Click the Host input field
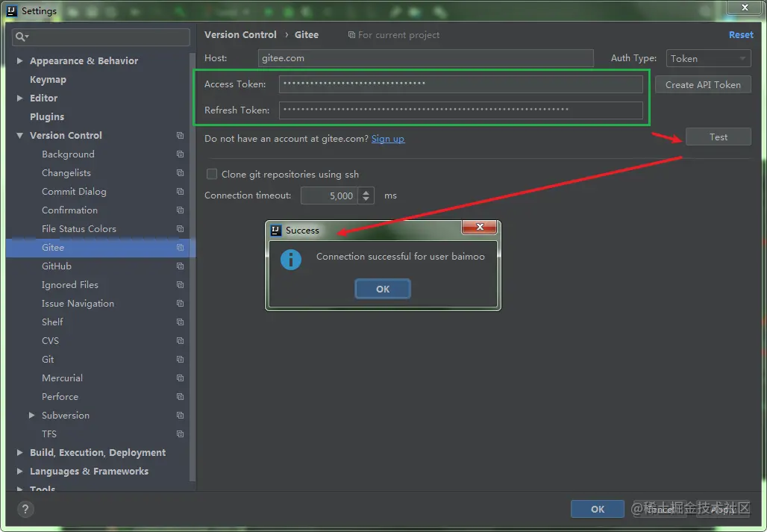Screen dimensions: 767x532 pyautogui.click(x=425, y=57)
